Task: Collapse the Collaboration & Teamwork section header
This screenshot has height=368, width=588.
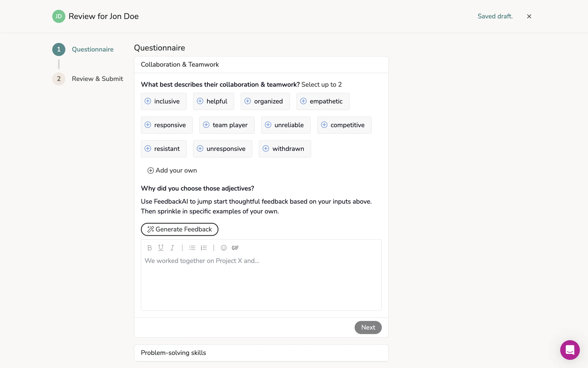Action: coord(261,64)
